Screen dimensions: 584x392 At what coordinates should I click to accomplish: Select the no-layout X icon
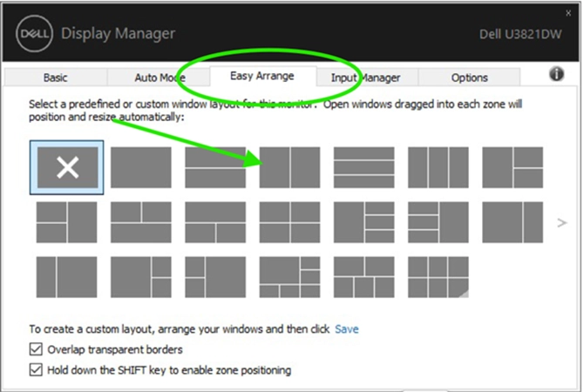click(66, 167)
